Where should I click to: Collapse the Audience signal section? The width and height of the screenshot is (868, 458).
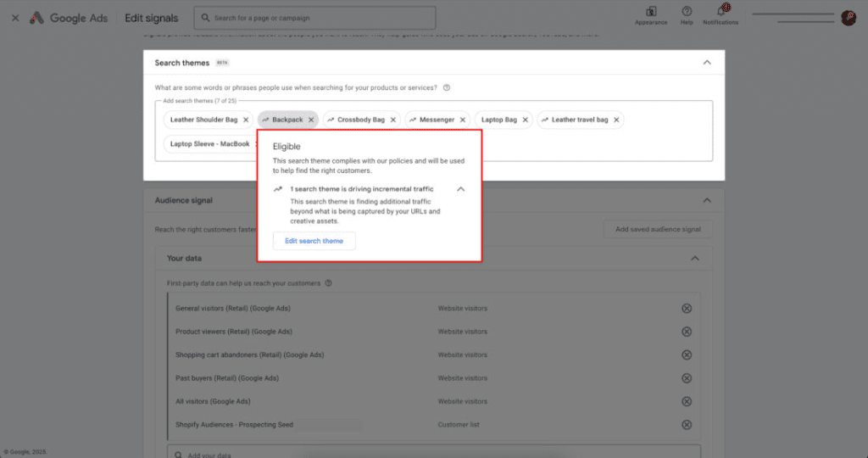point(707,201)
